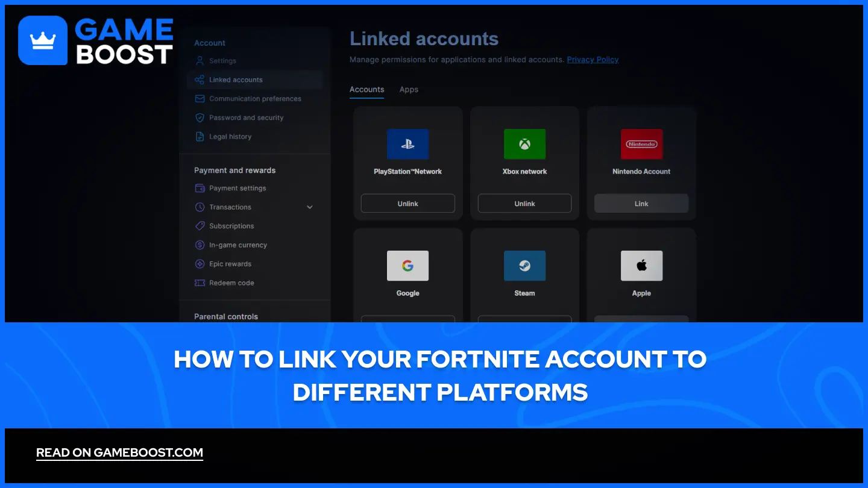Click the Transactions clock icon

click(x=200, y=207)
